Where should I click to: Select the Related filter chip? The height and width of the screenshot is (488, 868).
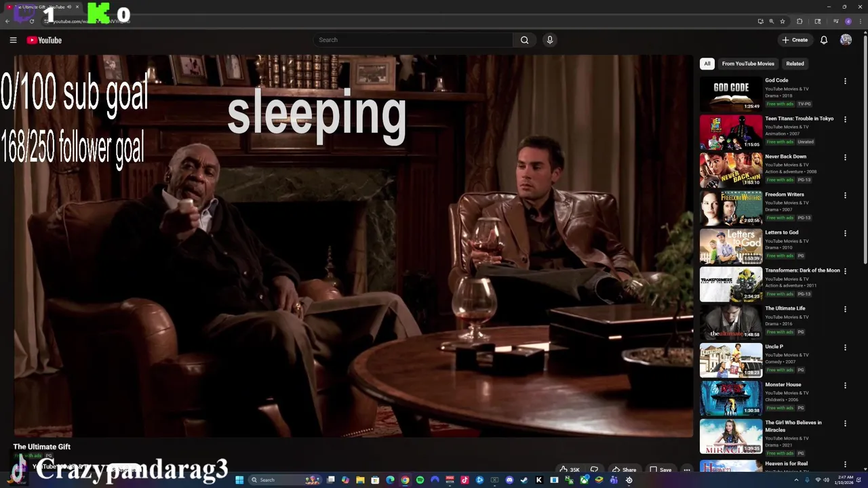795,64
